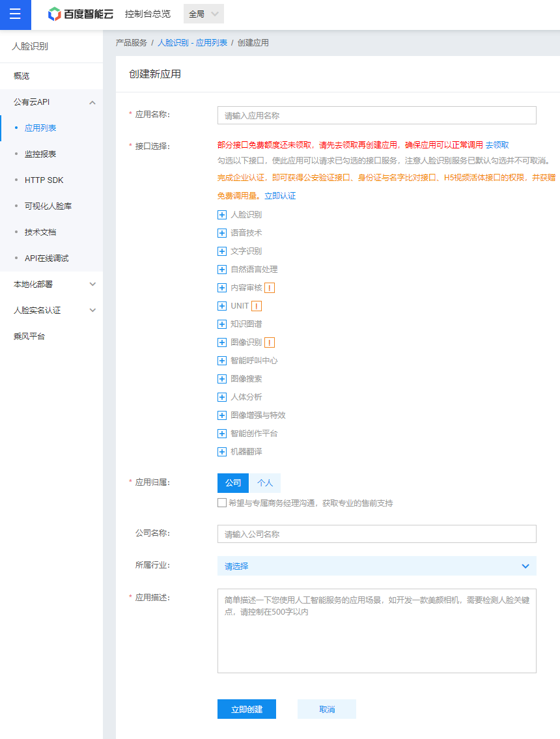Viewport: 560px width, 739px height.
Task: Expand the 人体分析 interface group
Action: click(222, 397)
